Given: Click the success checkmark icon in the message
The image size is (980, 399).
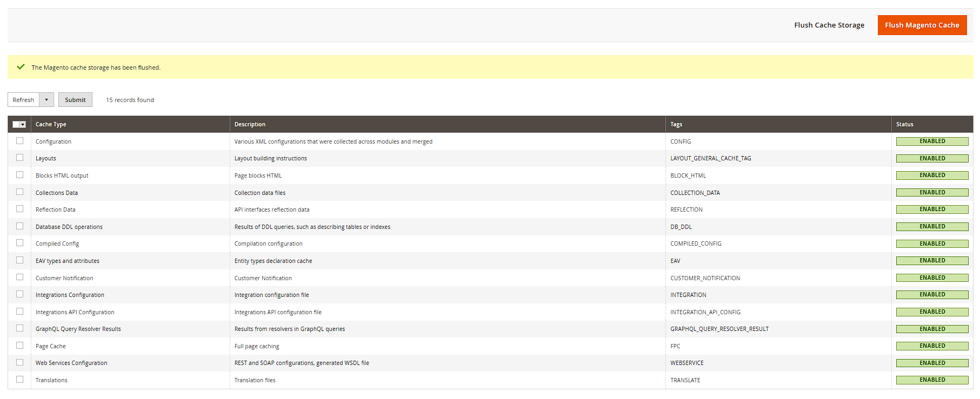Looking at the screenshot, I should [21, 67].
